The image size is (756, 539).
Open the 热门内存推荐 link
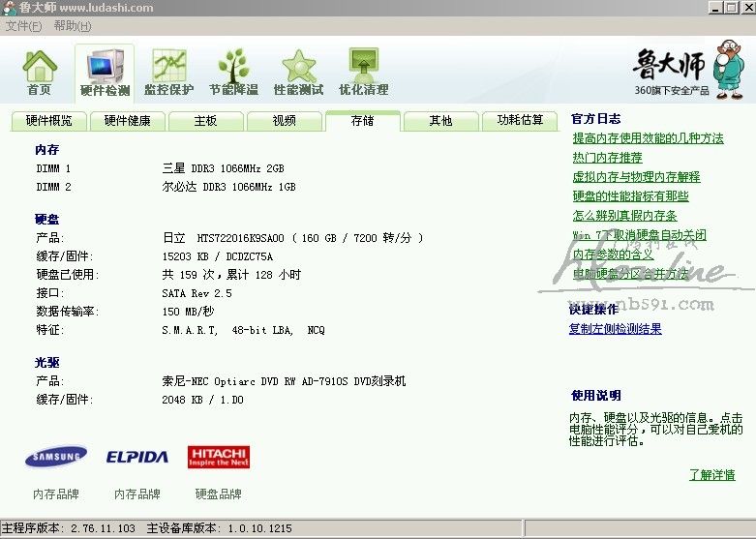pos(608,158)
